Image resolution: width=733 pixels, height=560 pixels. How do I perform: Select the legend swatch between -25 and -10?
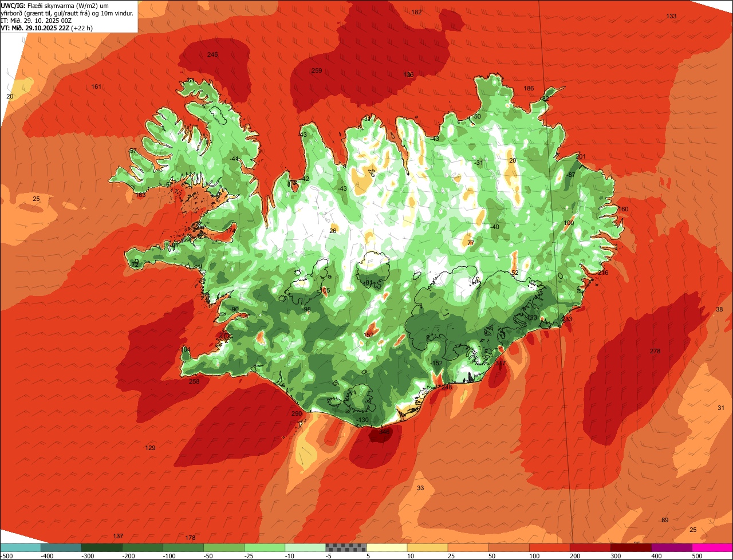point(265,547)
